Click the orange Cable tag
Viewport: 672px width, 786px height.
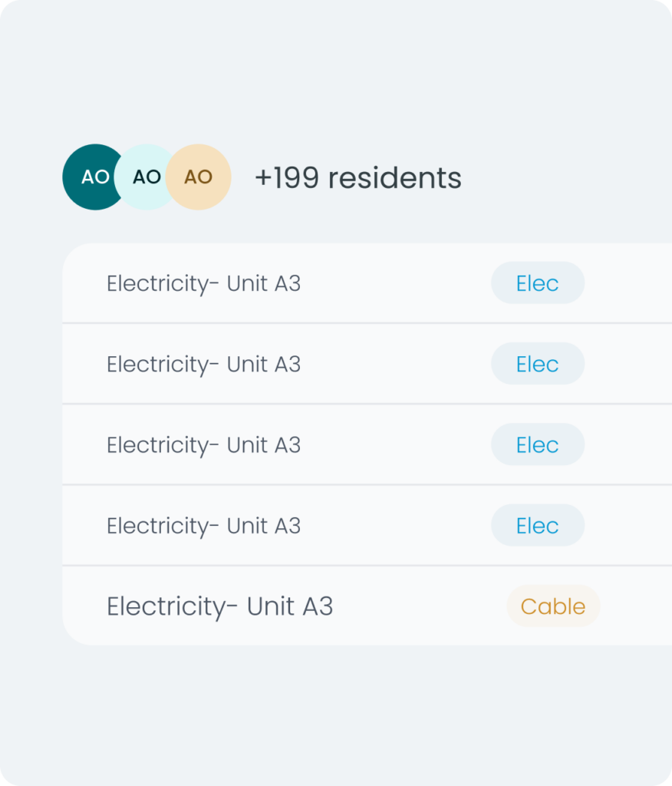click(552, 606)
